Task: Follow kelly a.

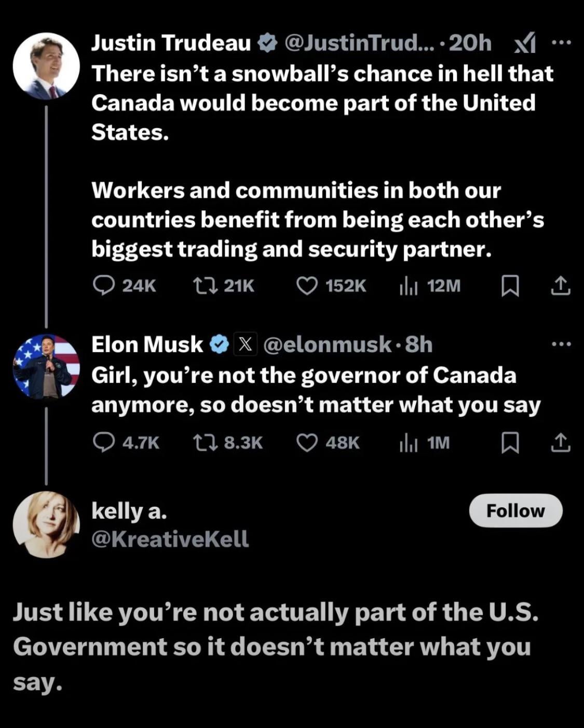Action: [515, 511]
